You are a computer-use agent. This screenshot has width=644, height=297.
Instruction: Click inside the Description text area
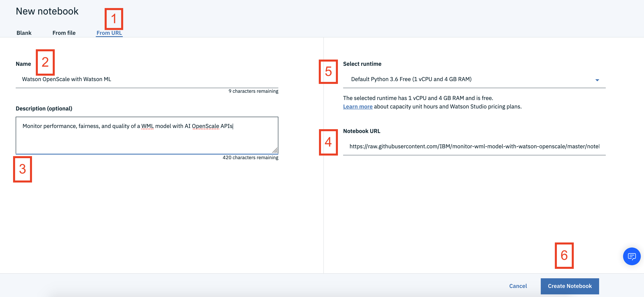(x=147, y=135)
